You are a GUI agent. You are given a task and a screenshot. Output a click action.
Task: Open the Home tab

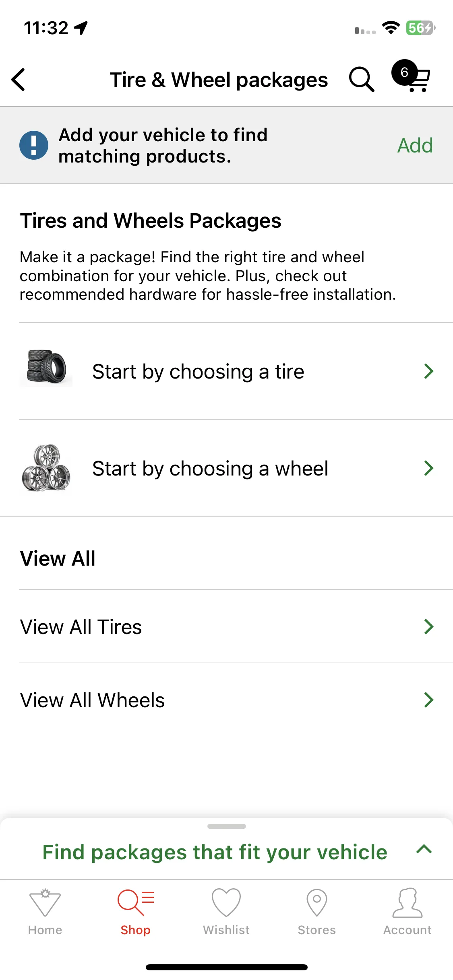(x=45, y=912)
